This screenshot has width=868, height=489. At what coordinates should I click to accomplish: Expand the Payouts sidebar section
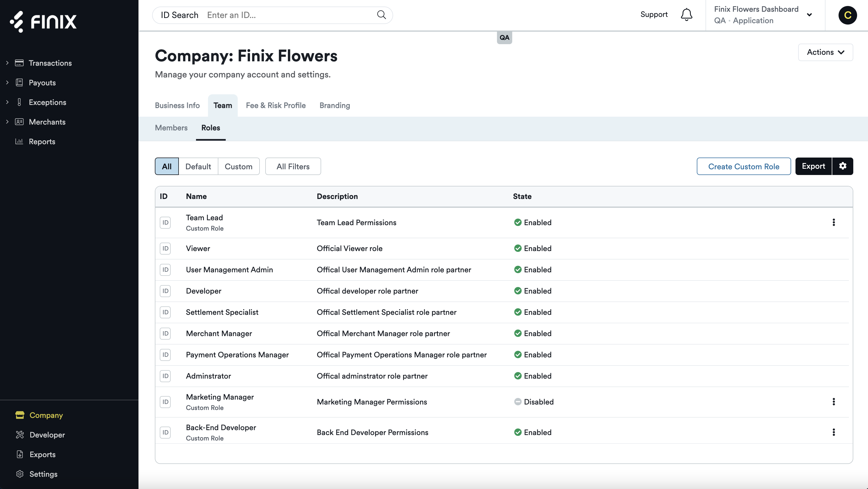click(x=7, y=83)
